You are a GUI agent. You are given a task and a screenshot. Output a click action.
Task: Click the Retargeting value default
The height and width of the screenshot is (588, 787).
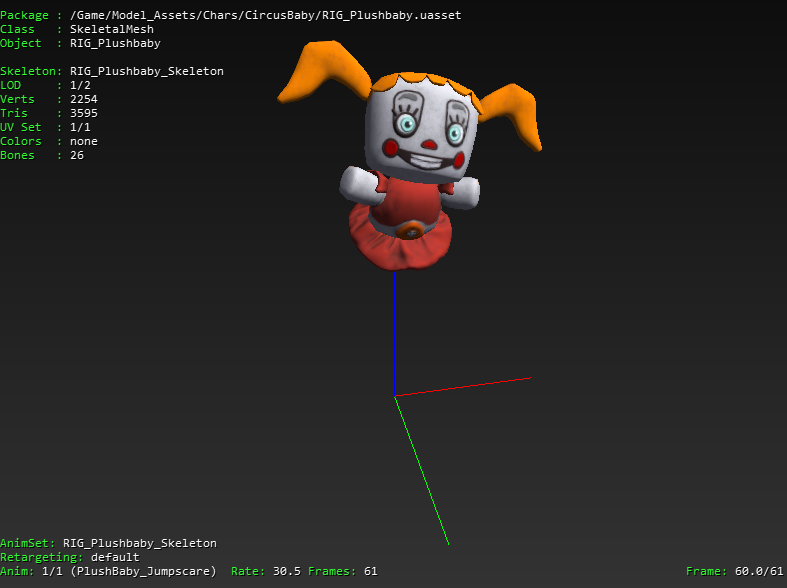pos(115,557)
